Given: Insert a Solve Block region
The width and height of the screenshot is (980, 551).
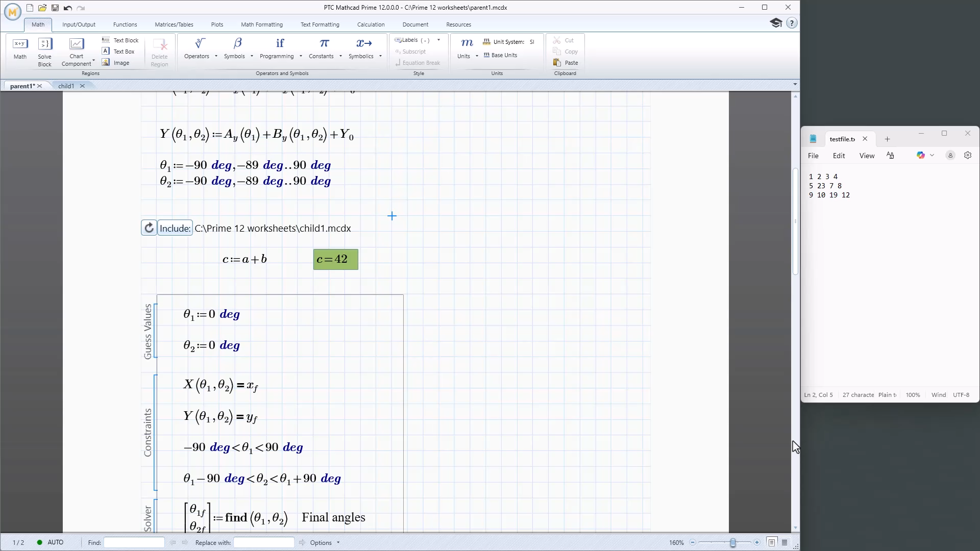Looking at the screenshot, I should point(45,52).
